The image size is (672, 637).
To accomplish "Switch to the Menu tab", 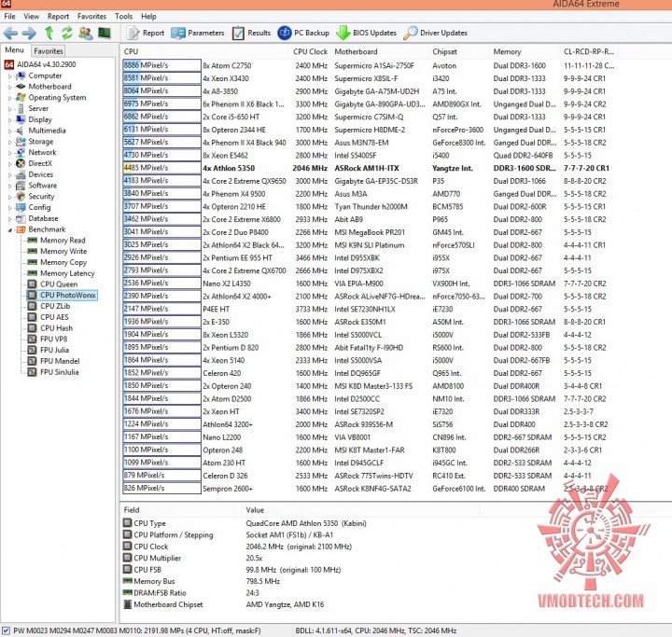I will click(x=14, y=50).
